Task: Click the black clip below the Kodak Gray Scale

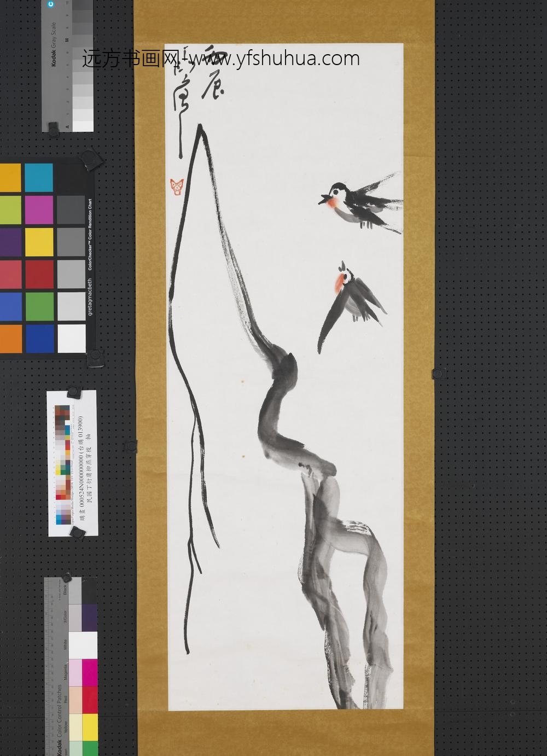Action: click(x=54, y=129)
